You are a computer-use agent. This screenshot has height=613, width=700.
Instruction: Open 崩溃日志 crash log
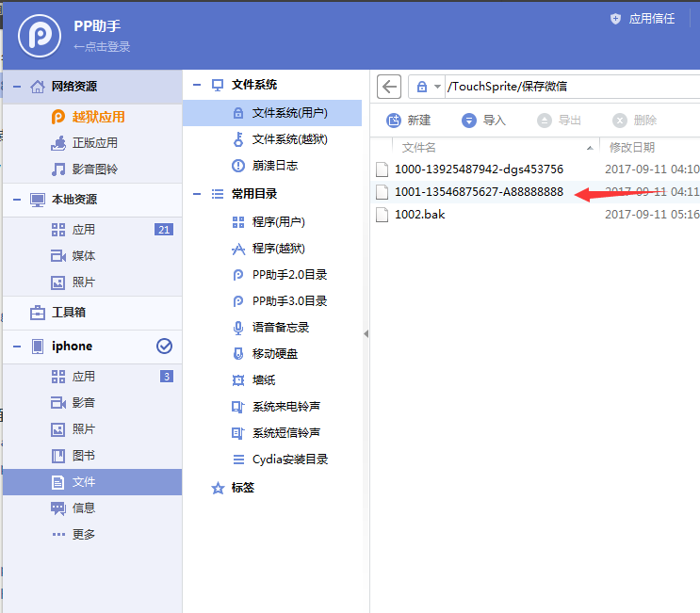tap(276, 166)
